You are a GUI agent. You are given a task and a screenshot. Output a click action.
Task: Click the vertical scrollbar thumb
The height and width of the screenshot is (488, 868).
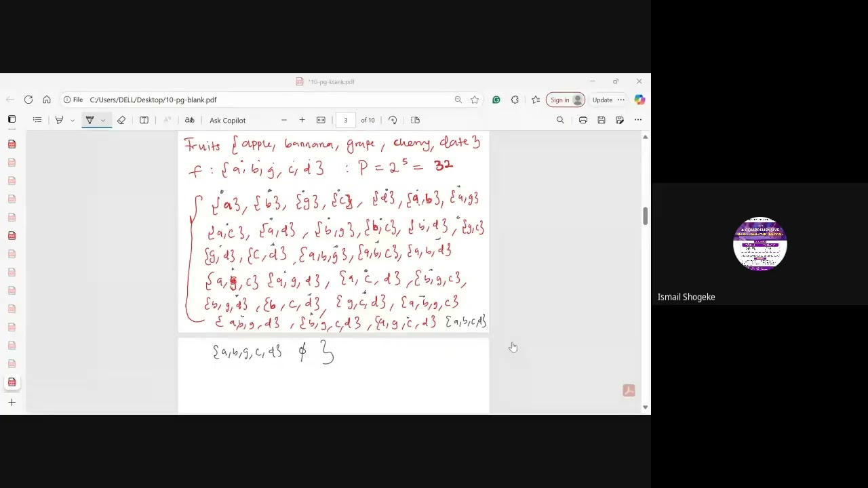point(645,216)
